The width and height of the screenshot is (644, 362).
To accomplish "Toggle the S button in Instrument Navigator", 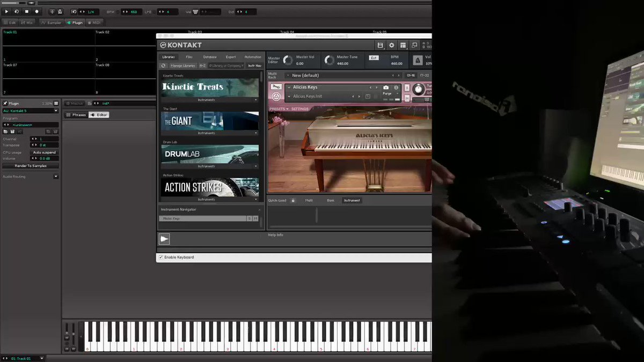I will click(249, 218).
